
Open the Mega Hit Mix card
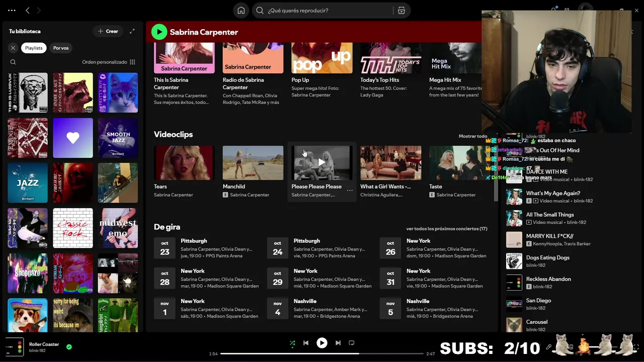[x=455, y=74]
